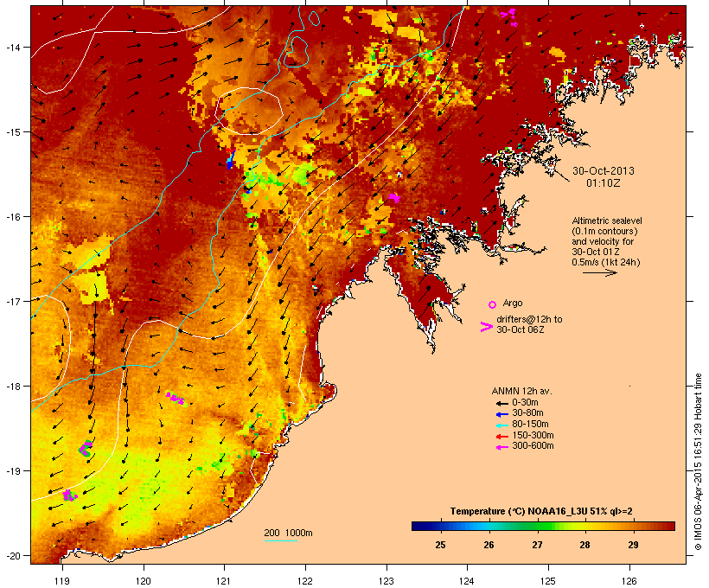Click the -17 latitude axis label

[x=12, y=301]
